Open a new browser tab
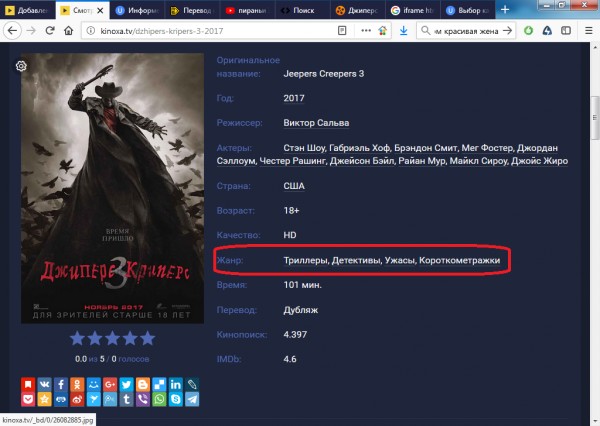 (x=505, y=10)
